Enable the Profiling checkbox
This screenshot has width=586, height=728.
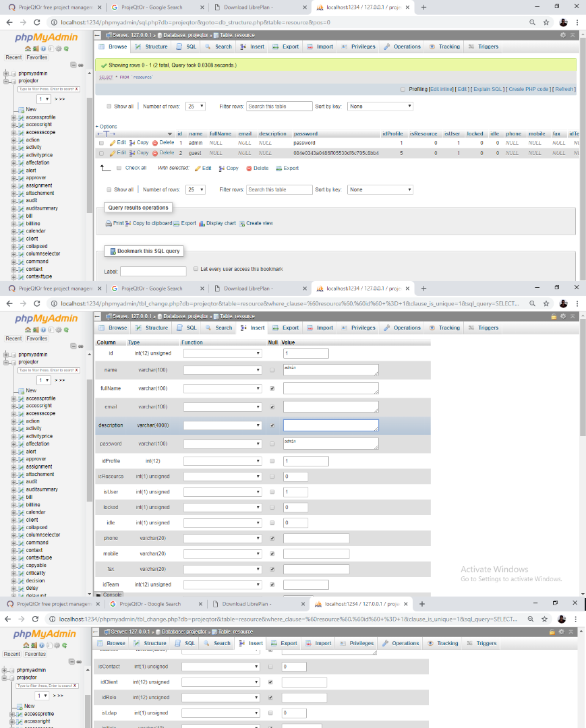point(403,89)
